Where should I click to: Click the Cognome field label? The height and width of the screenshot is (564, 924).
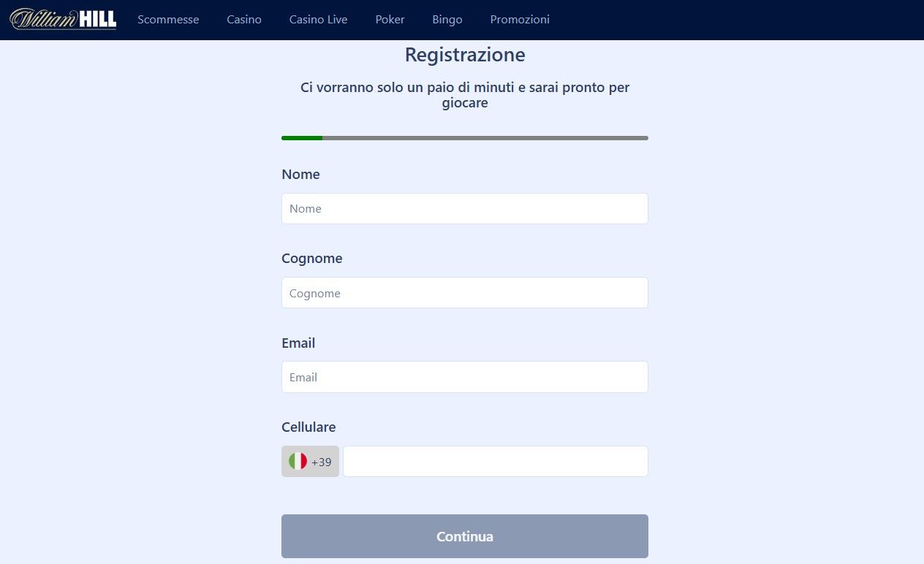pos(311,258)
